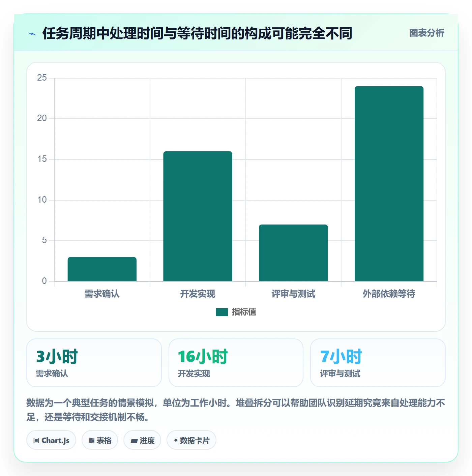Open the 3小时 需求确认 stat card
This screenshot has width=472, height=476.
pyautogui.click(x=94, y=363)
